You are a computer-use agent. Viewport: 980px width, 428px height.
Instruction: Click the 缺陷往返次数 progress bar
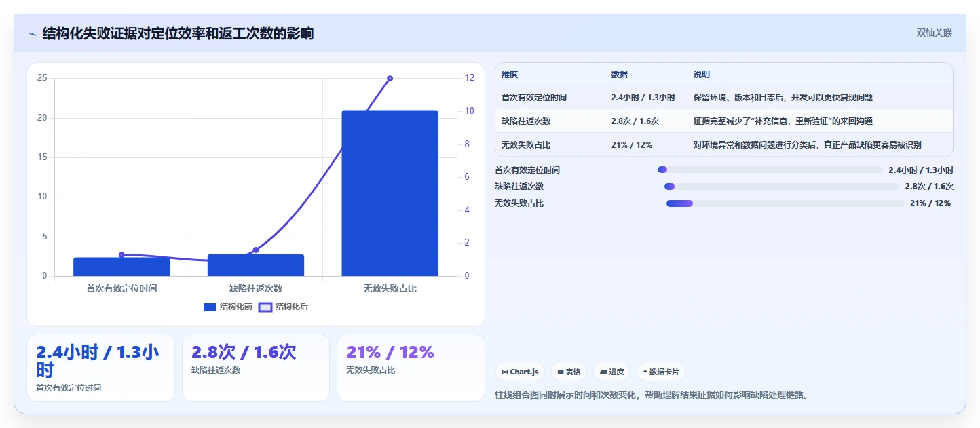(x=781, y=187)
